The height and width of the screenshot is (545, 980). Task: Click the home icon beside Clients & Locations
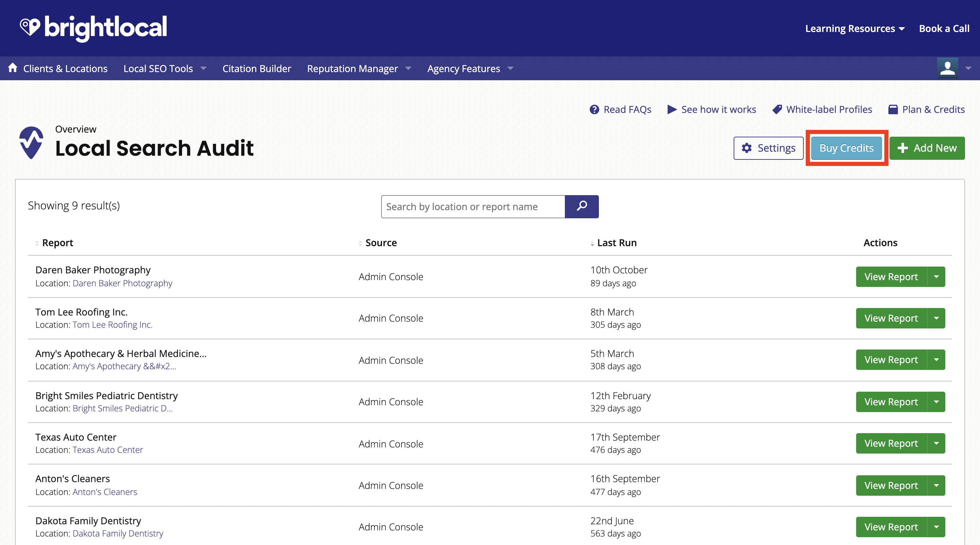[x=13, y=68]
